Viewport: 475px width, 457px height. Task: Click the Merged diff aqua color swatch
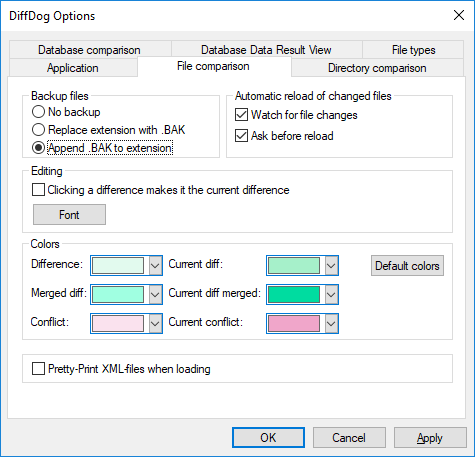[x=118, y=294]
